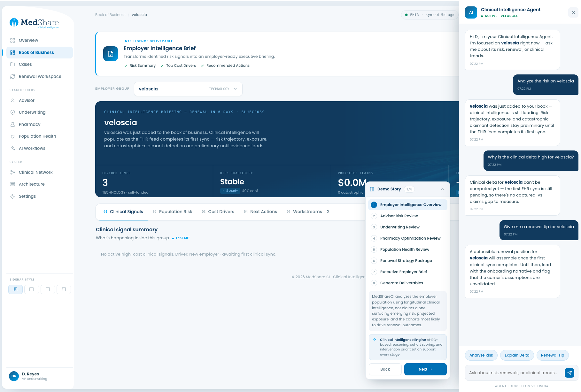
Task: Send the chat message with the arrow icon
Action: click(569, 373)
